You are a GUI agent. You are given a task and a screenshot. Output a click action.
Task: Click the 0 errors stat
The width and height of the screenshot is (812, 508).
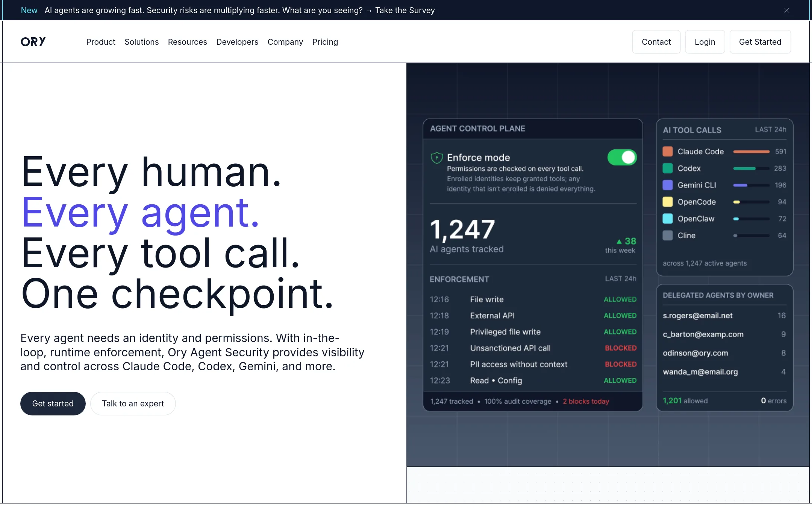coord(774,401)
